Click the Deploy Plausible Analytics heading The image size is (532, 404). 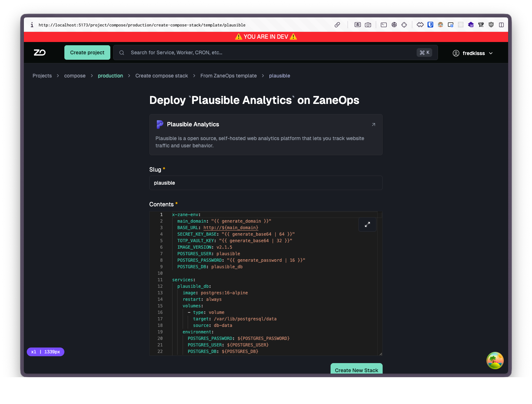(254, 100)
